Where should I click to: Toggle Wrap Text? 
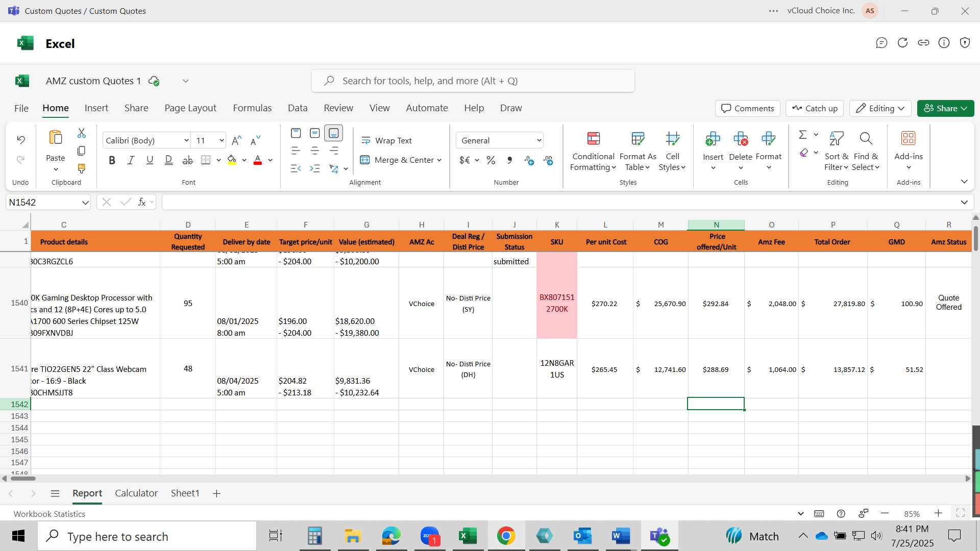click(x=386, y=140)
